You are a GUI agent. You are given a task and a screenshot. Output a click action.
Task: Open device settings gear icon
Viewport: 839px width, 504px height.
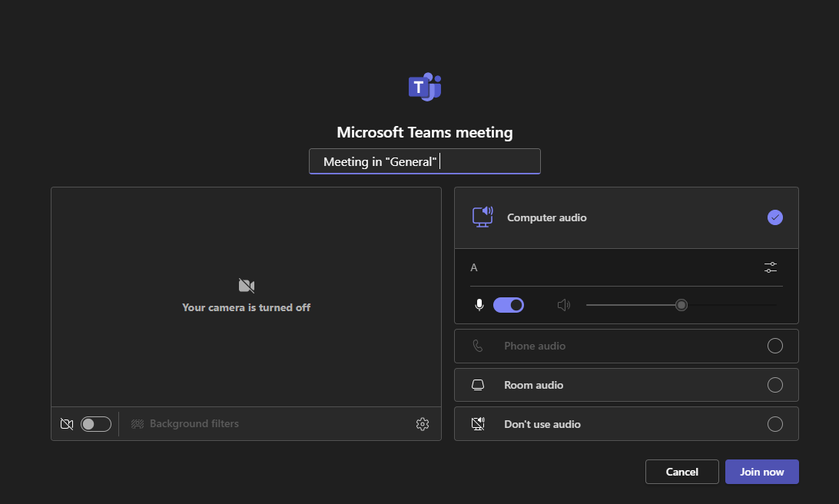[x=422, y=424]
